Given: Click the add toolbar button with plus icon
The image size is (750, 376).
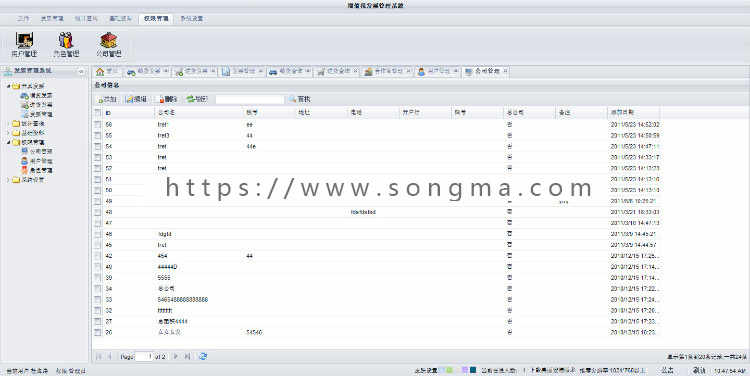Looking at the screenshot, I should (108, 99).
